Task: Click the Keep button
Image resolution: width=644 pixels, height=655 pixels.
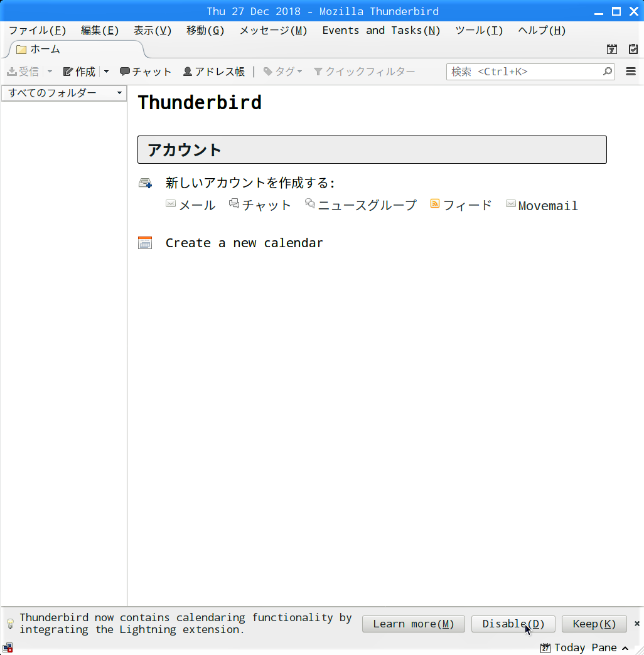Action: pyautogui.click(x=594, y=624)
